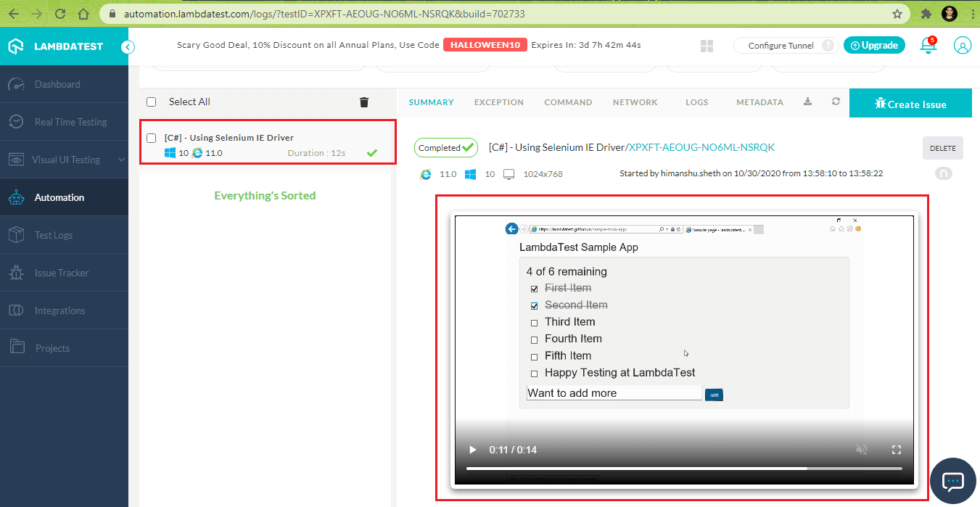Check the Select All checkbox
Viewport: 980px width, 507px height.
pyautogui.click(x=151, y=102)
